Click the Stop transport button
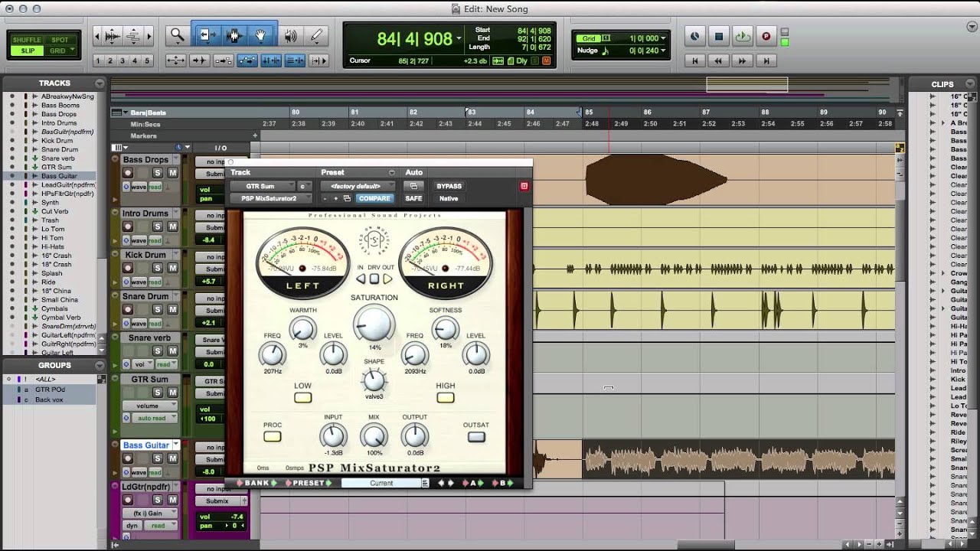The width and height of the screenshot is (980, 551). (719, 36)
